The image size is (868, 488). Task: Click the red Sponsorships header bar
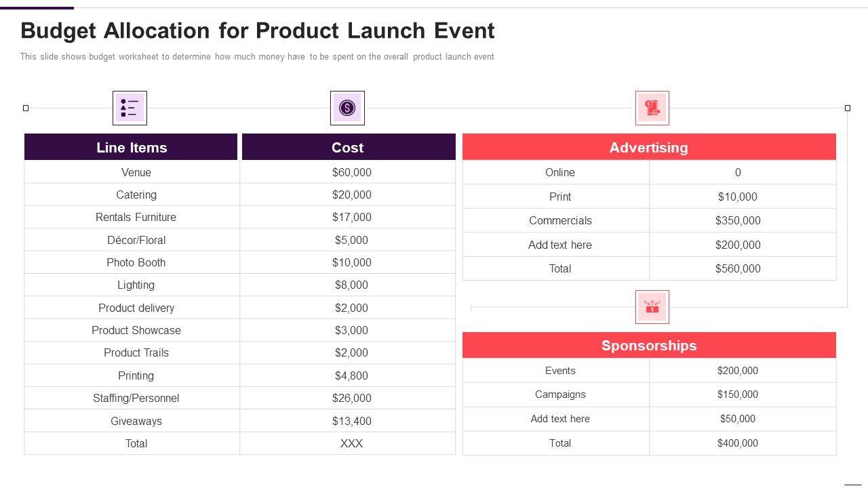648,345
